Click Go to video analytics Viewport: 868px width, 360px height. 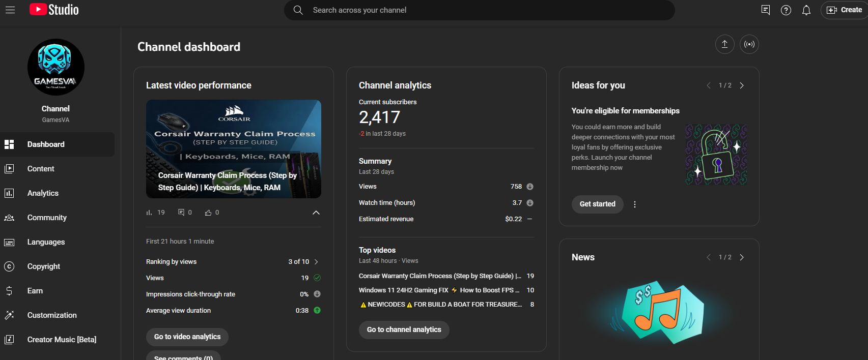click(x=187, y=337)
